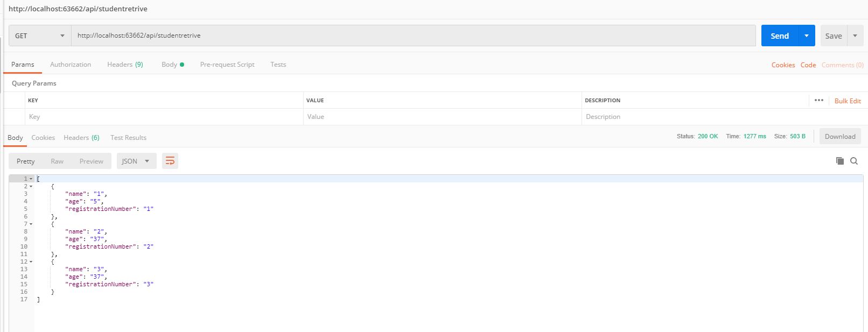The image size is (868, 332).
Task: Switch to the Params request tab
Action: click(x=23, y=64)
